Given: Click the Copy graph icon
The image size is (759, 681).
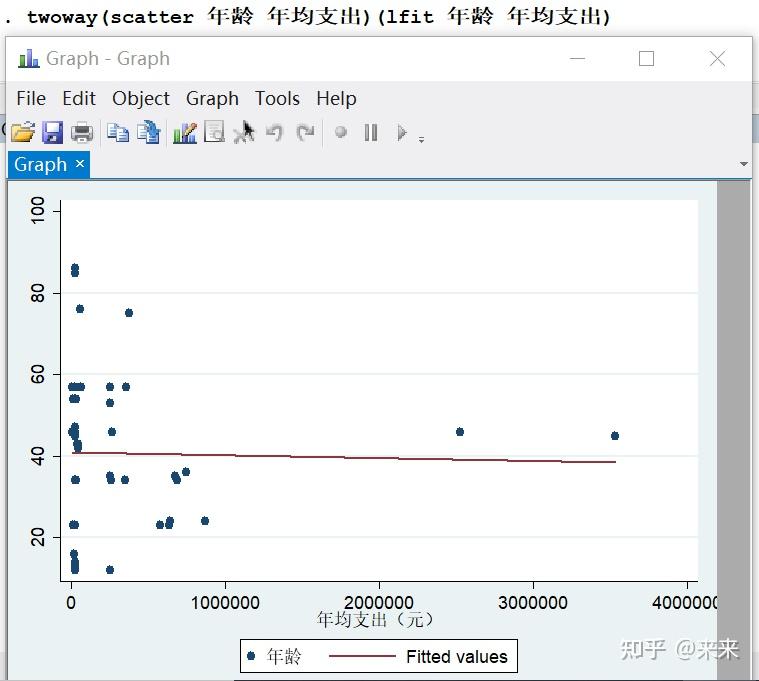Looking at the screenshot, I should click(x=118, y=132).
